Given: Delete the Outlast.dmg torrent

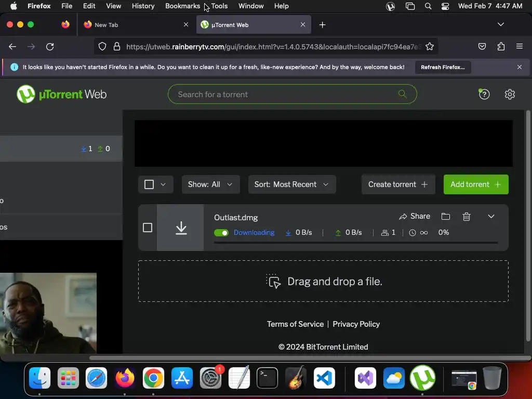Looking at the screenshot, I should (x=467, y=217).
